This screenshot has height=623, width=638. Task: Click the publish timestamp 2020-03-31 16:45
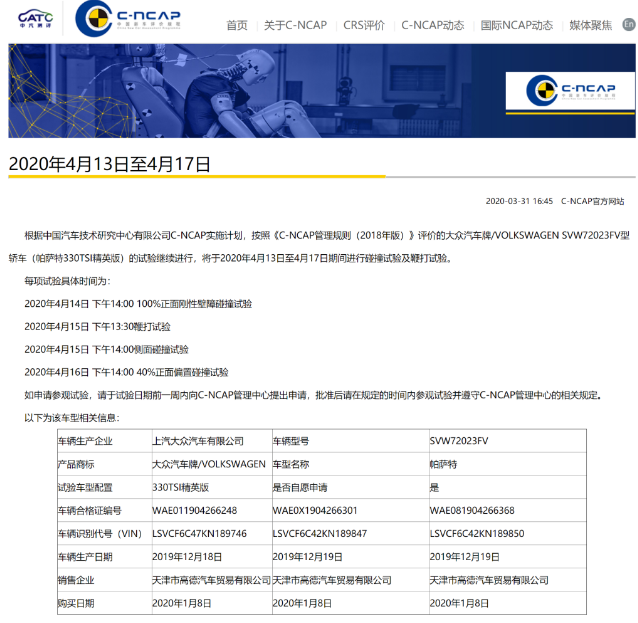pos(519,201)
